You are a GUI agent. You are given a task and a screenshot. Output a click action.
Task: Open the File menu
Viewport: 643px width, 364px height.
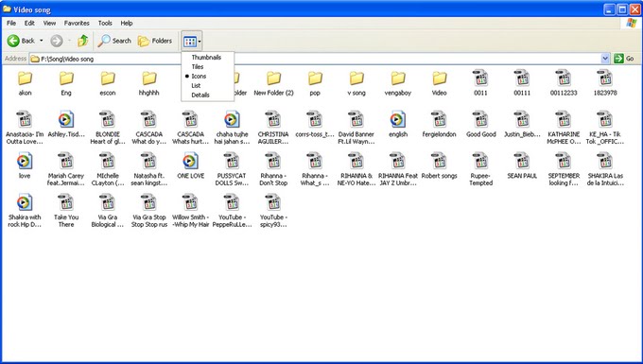pos(11,24)
